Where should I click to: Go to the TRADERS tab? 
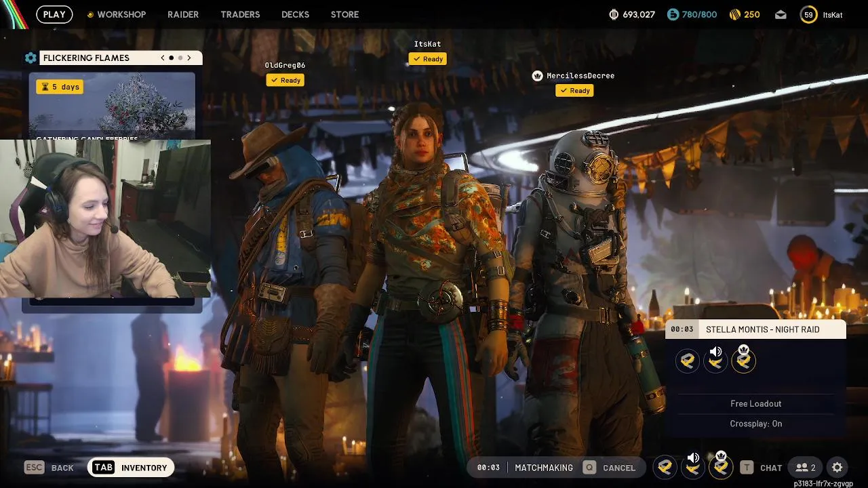click(x=240, y=14)
